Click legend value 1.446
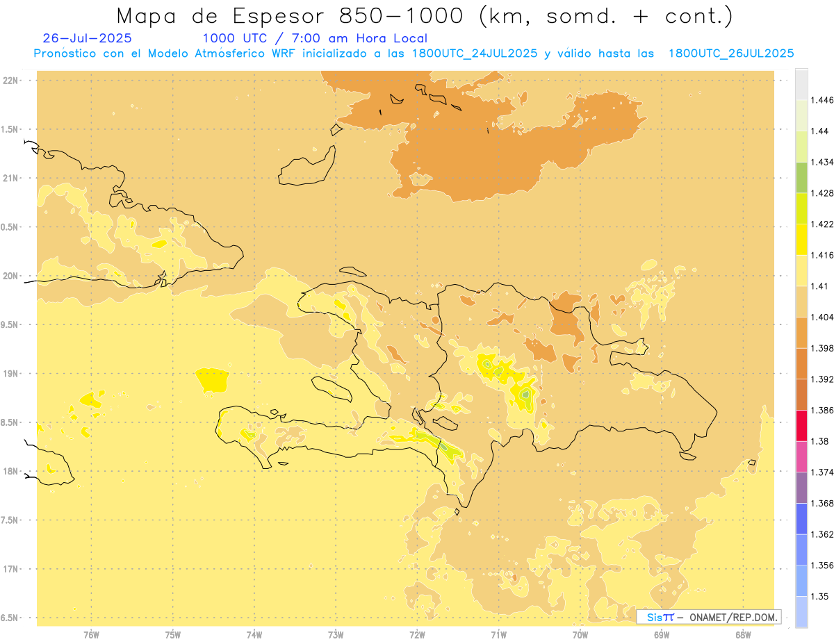The image size is (834, 644). (x=824, y=100)
